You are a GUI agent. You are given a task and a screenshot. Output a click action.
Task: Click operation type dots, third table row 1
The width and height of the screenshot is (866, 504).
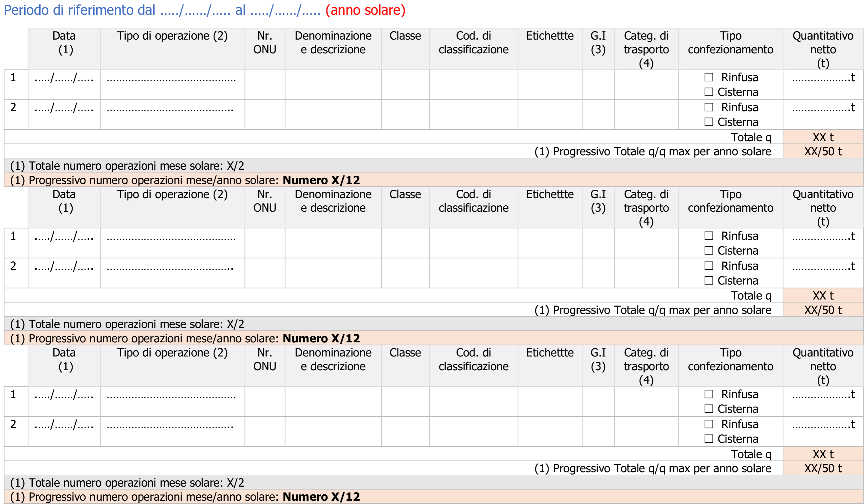coord(171,396)
